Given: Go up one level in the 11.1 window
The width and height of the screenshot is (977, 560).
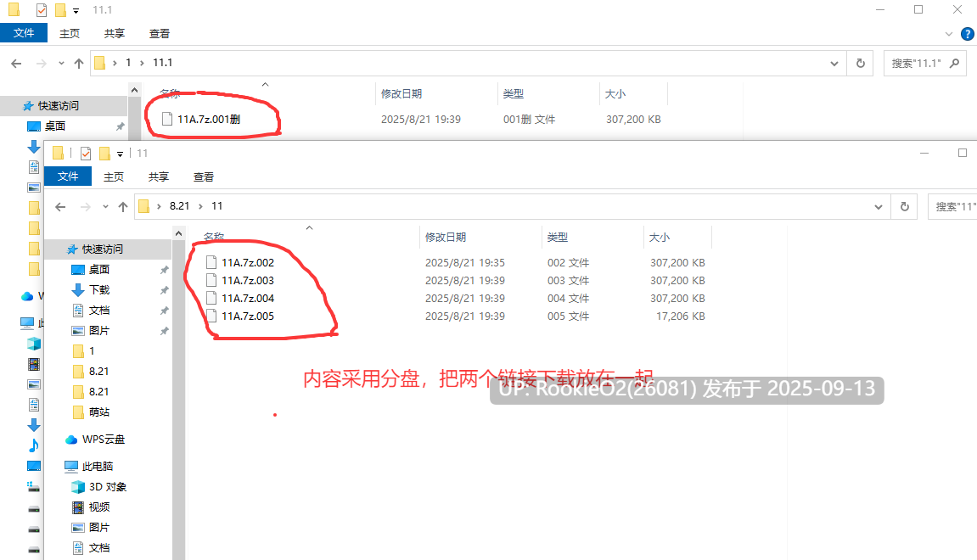Looking at the screenshot, I should pos(78,63).
